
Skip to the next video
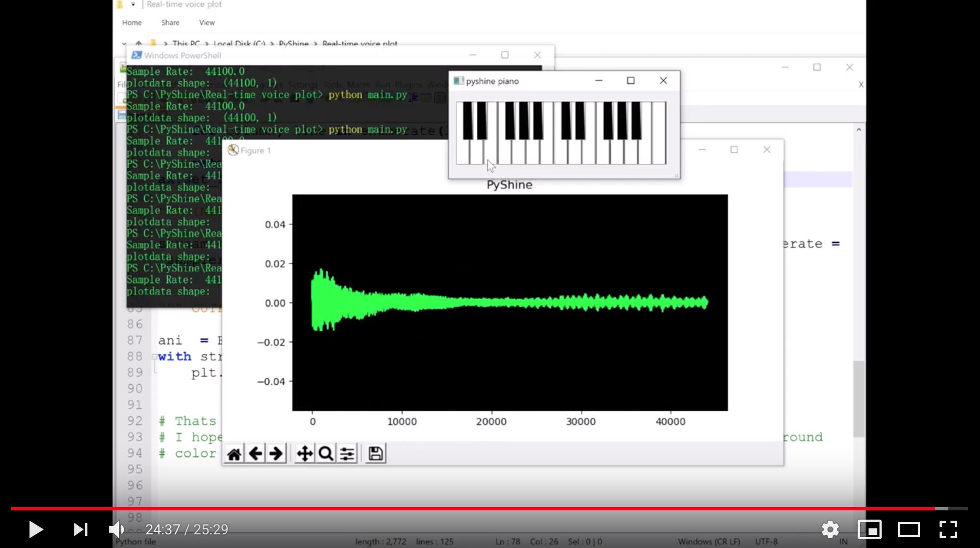80,529
